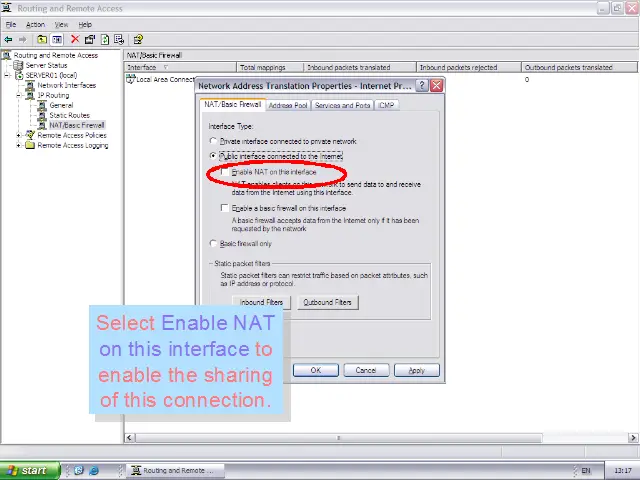Click the Refresh toolbar icon
The height and width of the screenshot is (480, 640).
click(105, 40)
